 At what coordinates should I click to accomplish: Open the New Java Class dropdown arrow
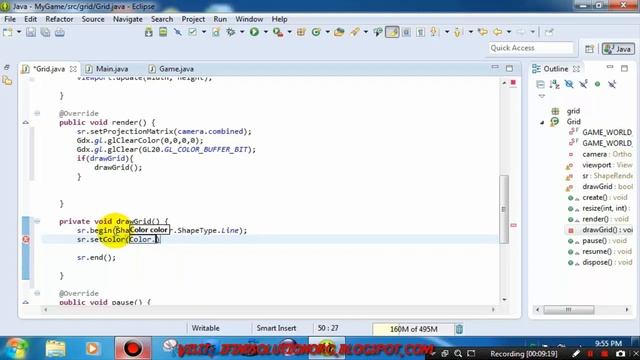coord(327,32)
